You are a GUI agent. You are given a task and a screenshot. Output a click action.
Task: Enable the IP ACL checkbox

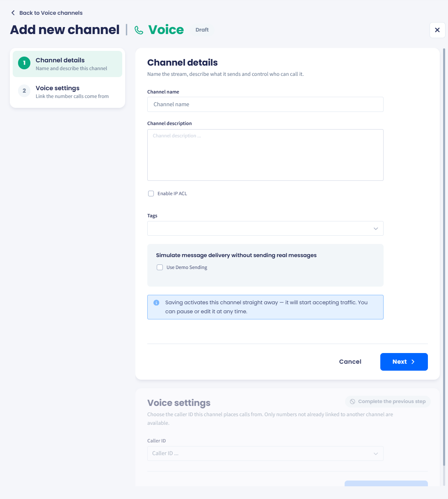pos(151,194)
